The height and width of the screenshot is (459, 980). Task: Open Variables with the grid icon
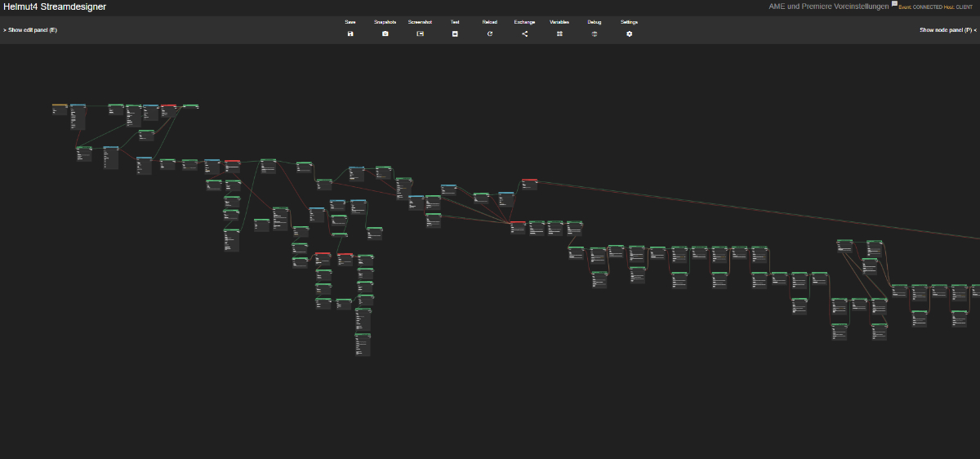point(559,34)
